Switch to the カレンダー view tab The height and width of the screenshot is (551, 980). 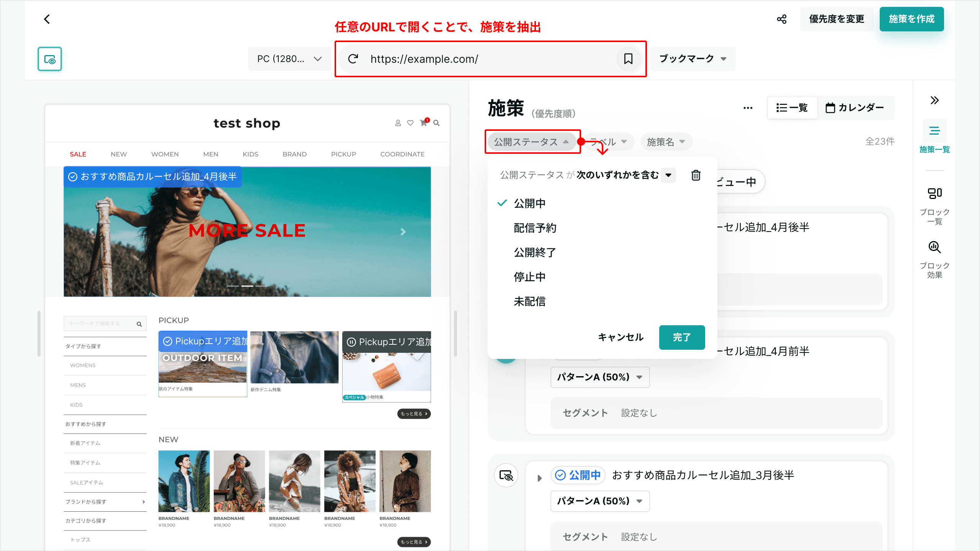point(854,108)
